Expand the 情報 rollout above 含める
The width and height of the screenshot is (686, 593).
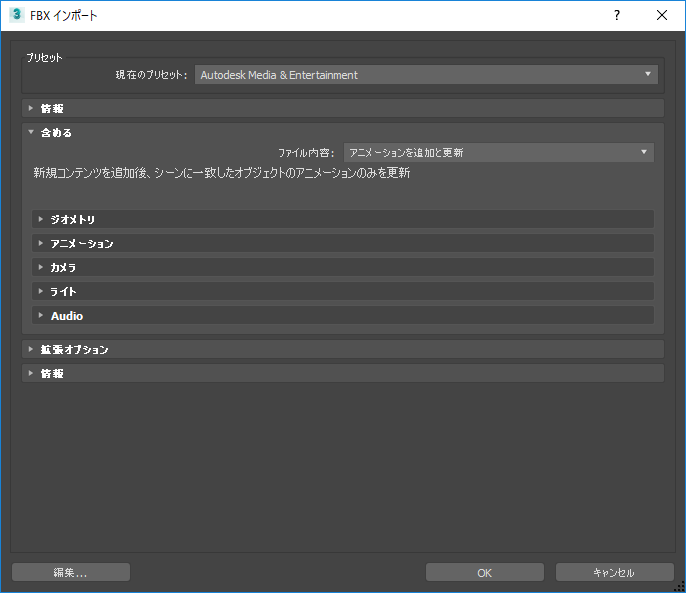click(52, 108)
